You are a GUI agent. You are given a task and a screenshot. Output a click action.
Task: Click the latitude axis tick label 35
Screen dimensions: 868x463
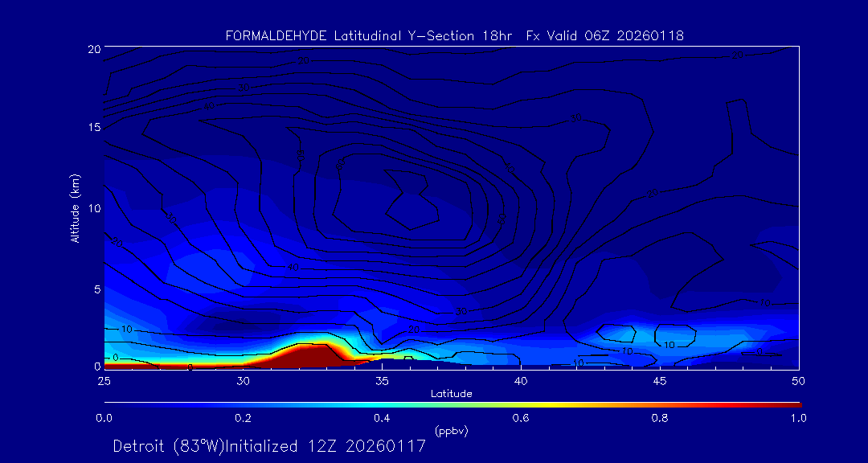(382, 381)
